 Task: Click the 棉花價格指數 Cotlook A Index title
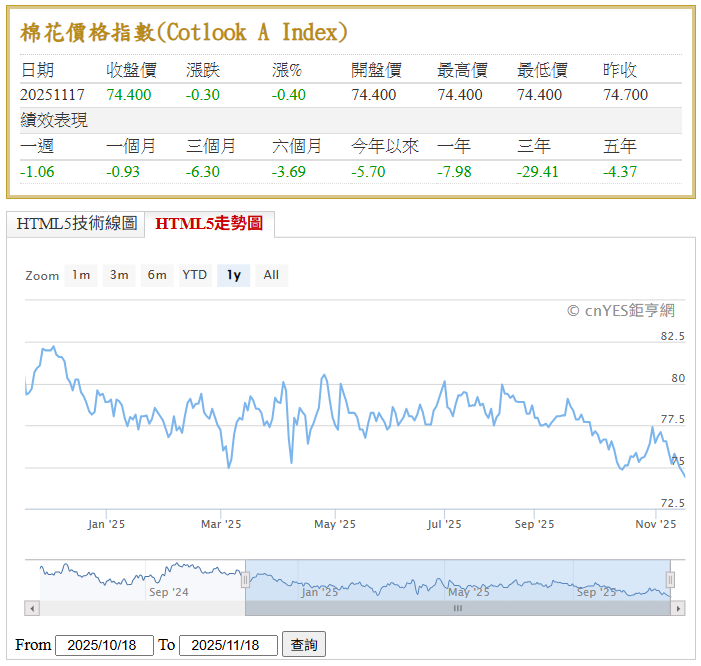(184, 32)
